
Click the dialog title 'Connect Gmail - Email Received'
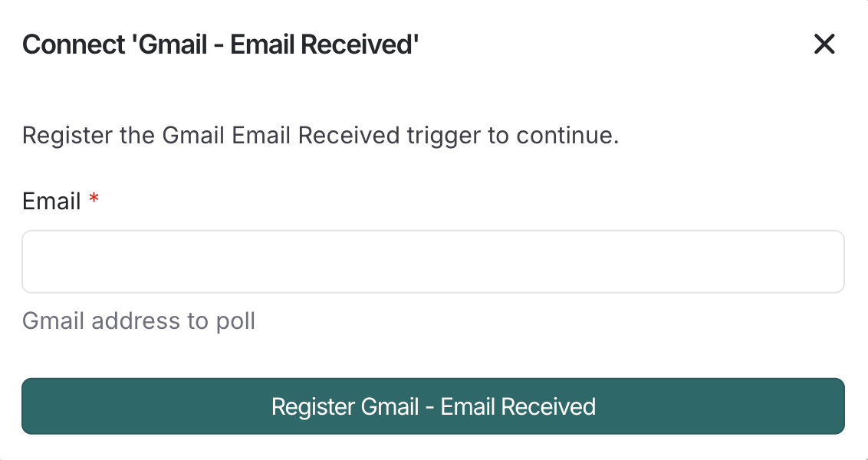(221, 44)
